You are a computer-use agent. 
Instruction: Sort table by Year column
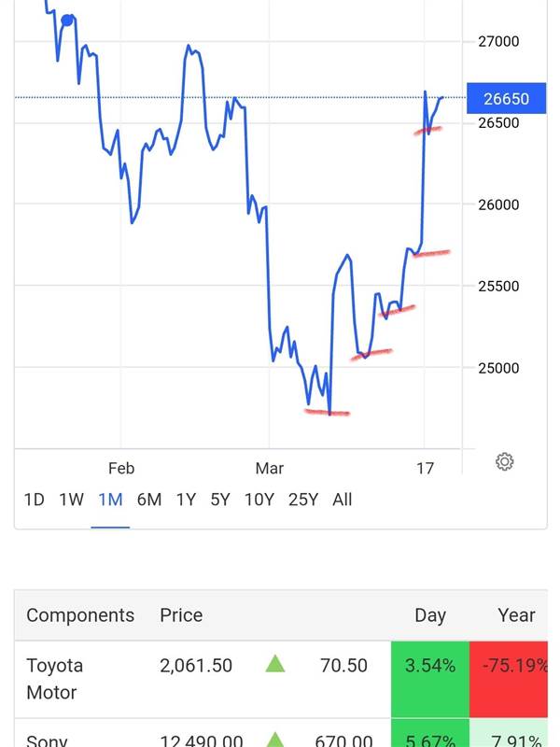click(x=516, y=615)
